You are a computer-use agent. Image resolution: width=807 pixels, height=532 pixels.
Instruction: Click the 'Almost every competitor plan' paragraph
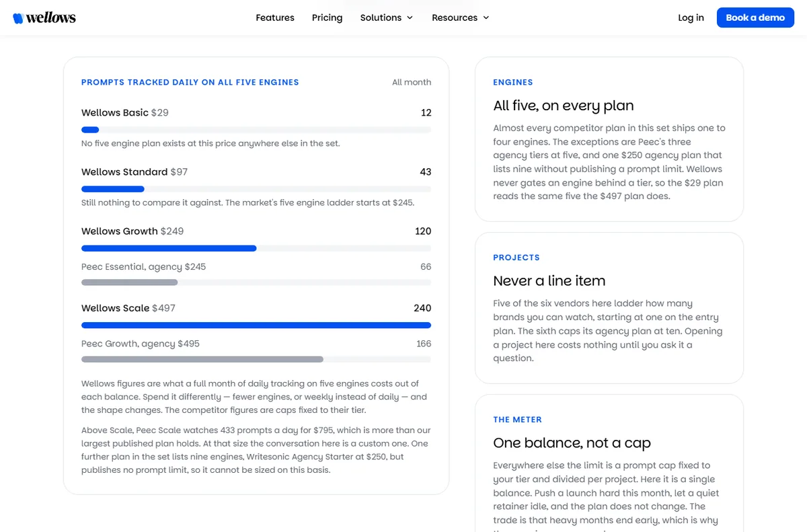[x=609, y=162]
